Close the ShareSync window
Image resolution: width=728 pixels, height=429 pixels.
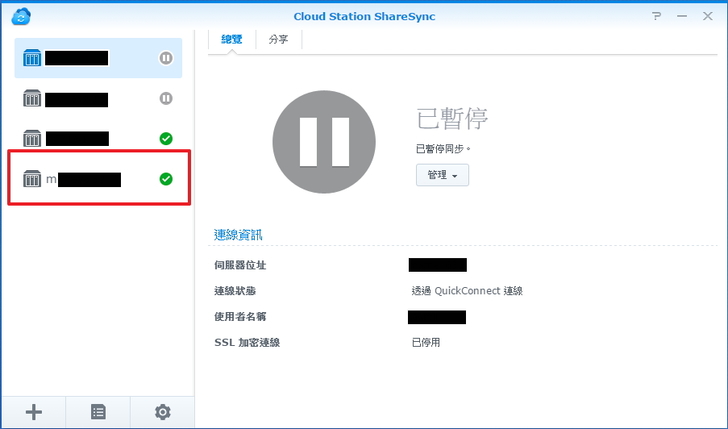click(708, 16)
